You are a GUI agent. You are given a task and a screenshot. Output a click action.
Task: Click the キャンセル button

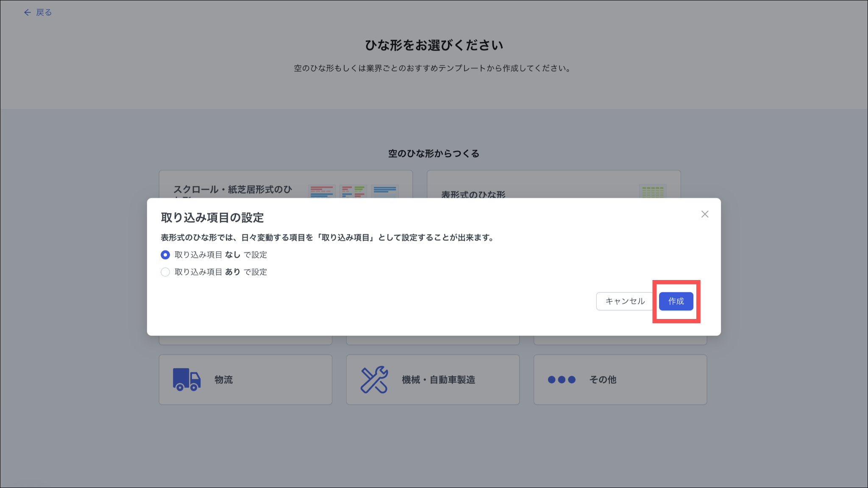[x=625, y=301]
